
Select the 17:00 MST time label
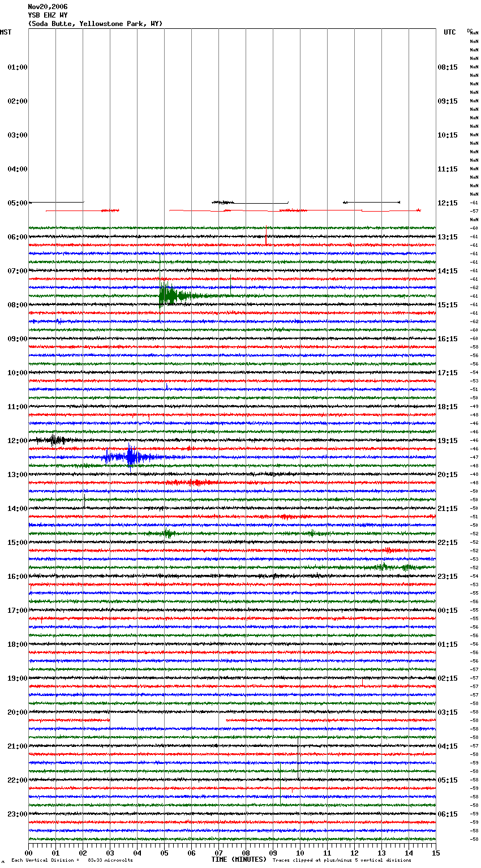[x=18, y=611]
